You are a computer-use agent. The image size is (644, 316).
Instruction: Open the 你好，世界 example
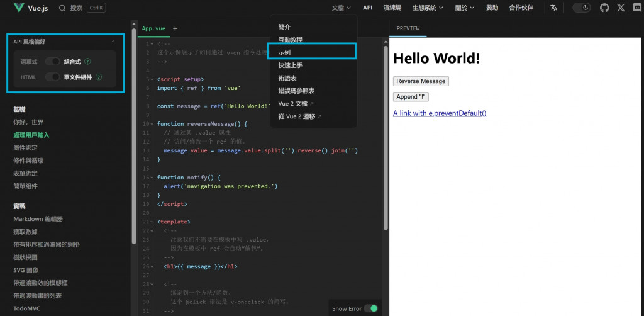pyautogui.click(x=28, y=122)
